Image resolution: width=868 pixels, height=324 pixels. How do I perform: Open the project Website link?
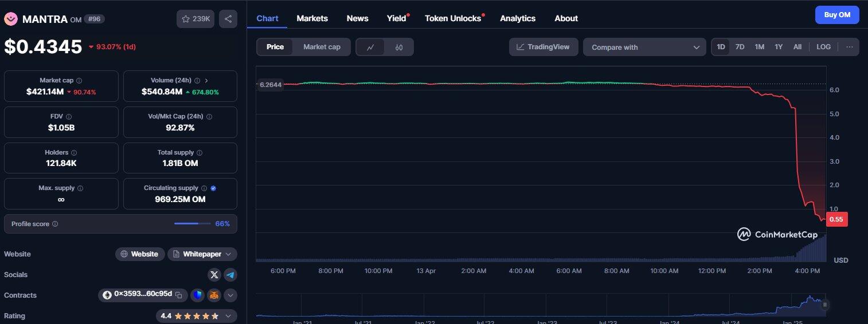(x=140, y=254)
